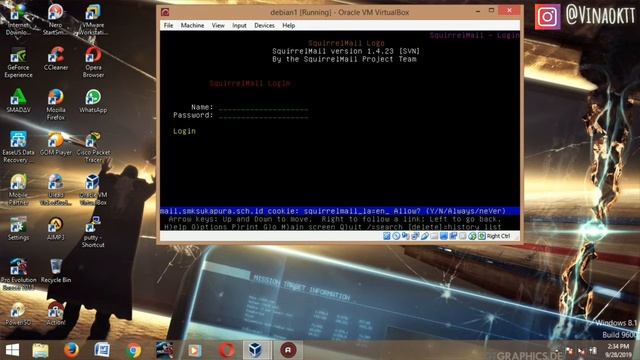Image resolution: width=640 pixels, height=360 pixels.
Task: Click the Right Ctrl host key label
Action: click(498, 236)
